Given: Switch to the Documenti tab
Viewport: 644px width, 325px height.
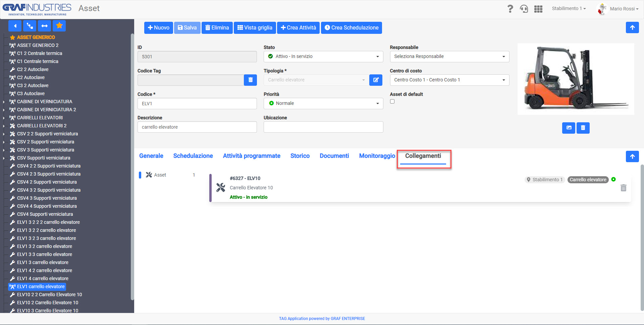Looking at the screenshot, I should tap(334, 156).
